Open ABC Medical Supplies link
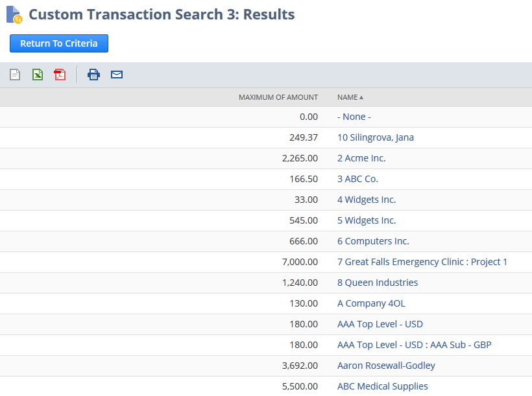532x396 pixels. coord(382,386)
